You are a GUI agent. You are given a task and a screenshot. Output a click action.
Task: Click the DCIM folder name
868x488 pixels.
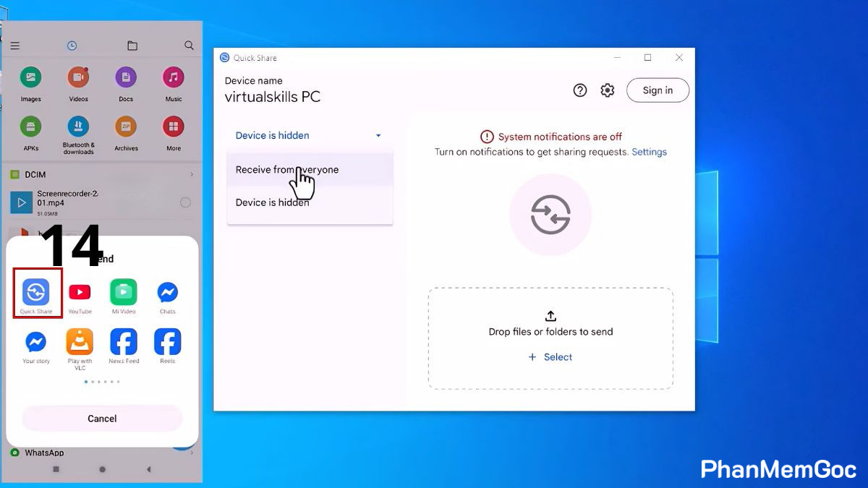click(35, 174)
